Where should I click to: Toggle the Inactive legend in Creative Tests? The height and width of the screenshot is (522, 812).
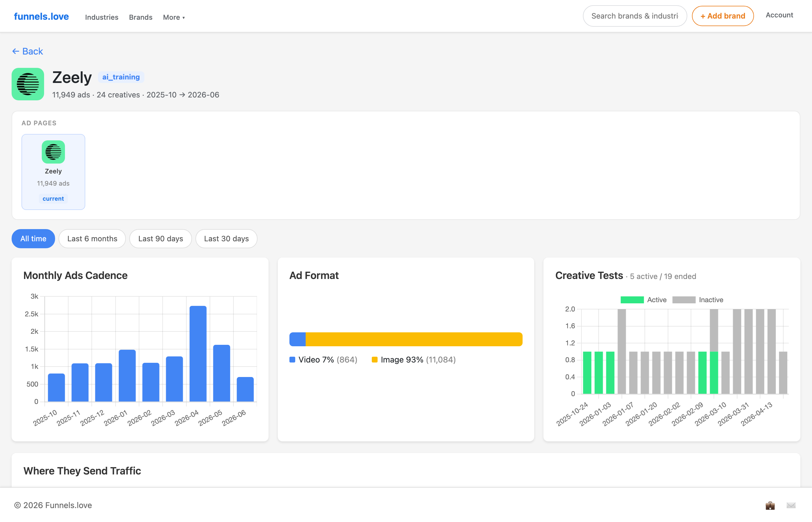click(697, 300)
